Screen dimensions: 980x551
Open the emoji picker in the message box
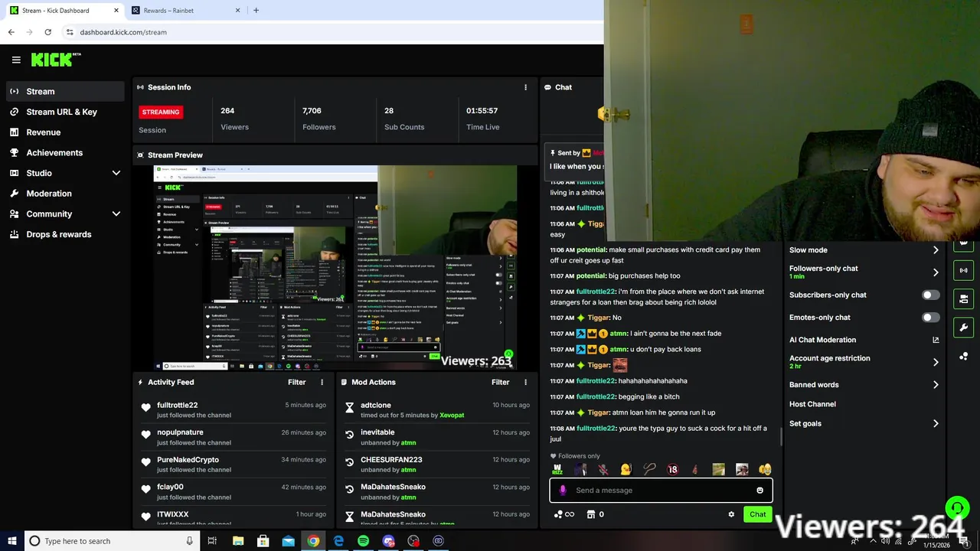coord(759,491)
